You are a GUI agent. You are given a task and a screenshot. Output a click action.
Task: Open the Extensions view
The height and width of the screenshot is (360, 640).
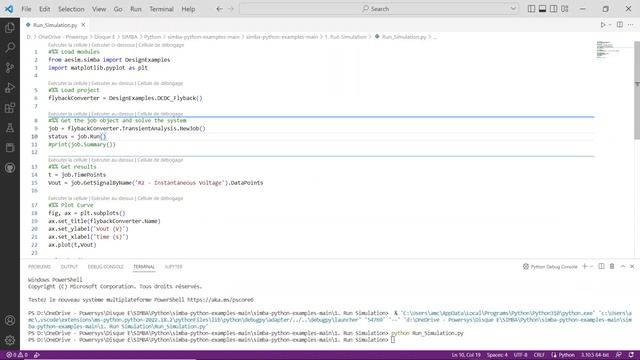10,108
